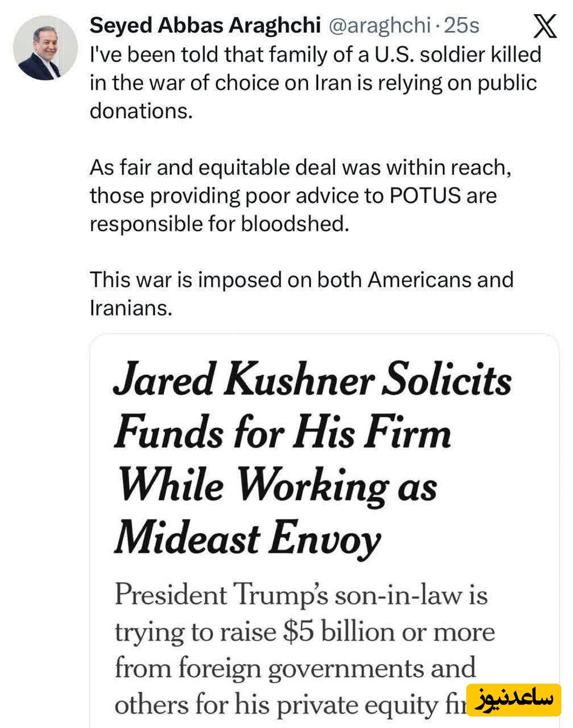573x728 pixels.
Task: Select the paragraph starting 'As fair and equitable'
Action: click(301, 195)
